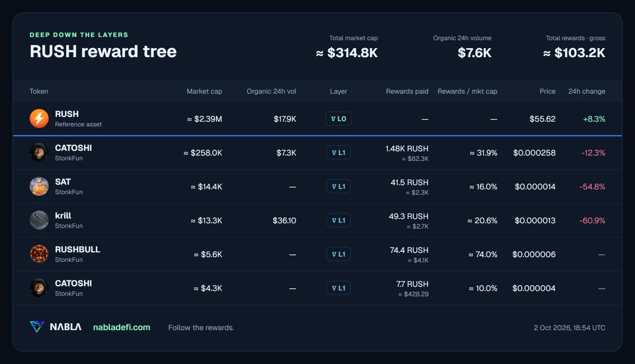
Task: Click the Price column header
Action: [548, 91]
